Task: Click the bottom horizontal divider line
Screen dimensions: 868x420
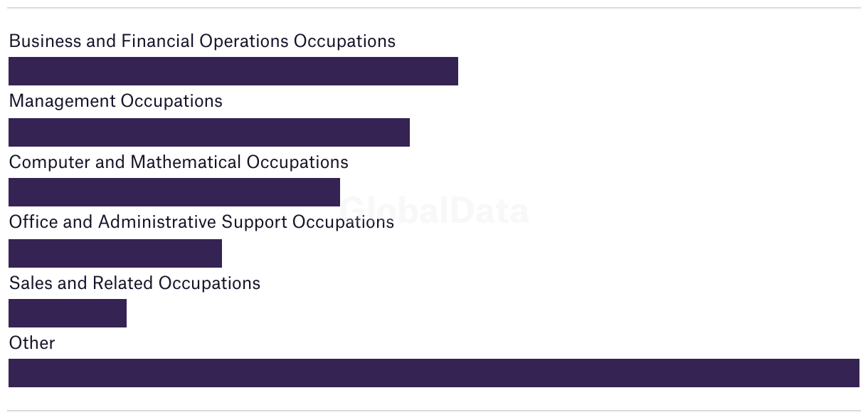Action: tap(434, 411)
